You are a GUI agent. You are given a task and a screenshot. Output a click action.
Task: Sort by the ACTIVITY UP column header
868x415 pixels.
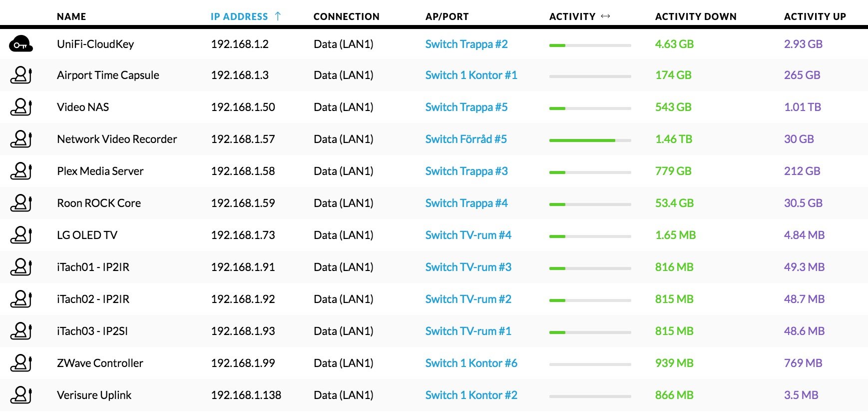(x=815, y=16)
